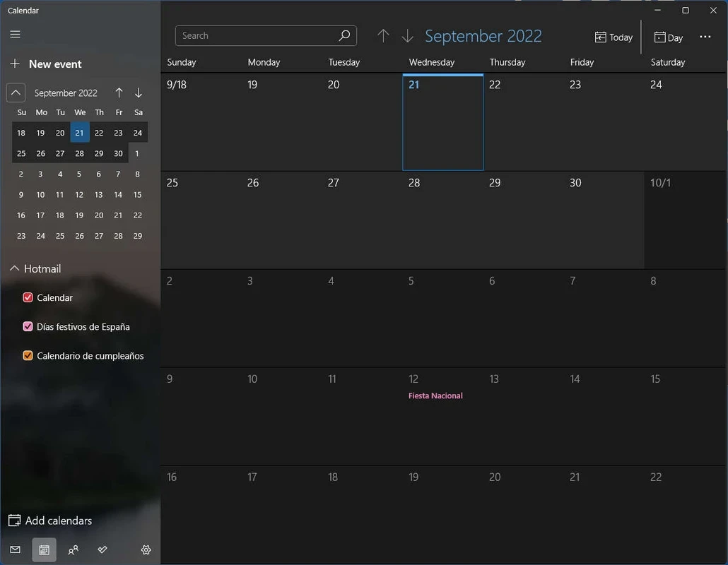728x565 pixels.
Task: Click the Add calendars icon
Action: click(x=14, y=521)
